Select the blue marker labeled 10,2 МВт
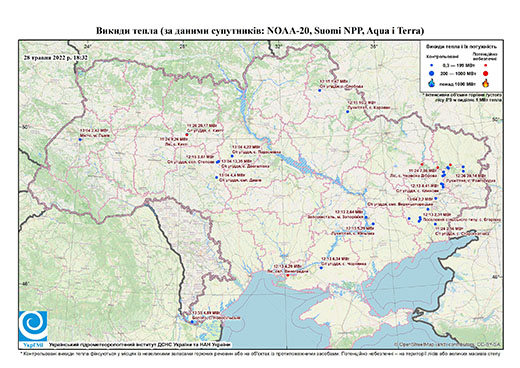520x368 pixels. tap(347, 112)
